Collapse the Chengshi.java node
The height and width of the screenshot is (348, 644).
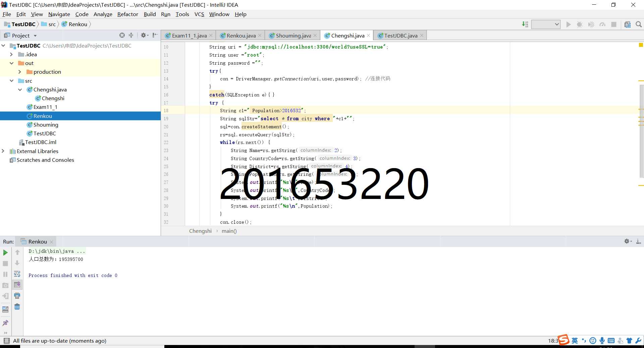tap(20, 89)
